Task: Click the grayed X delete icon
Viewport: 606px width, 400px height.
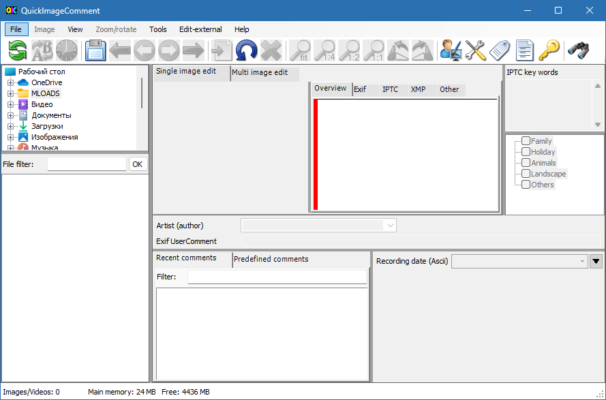Action: [271, 50]
